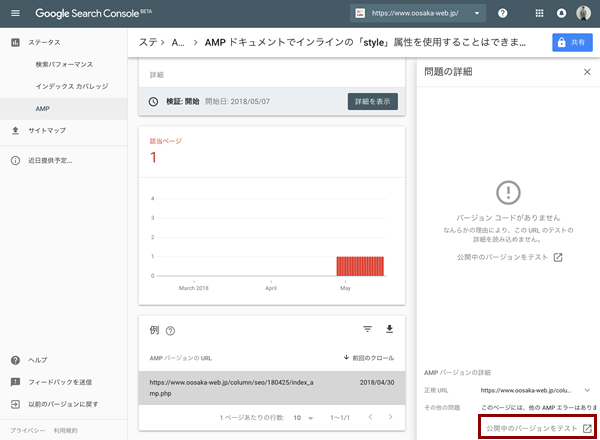Open インデックス カバレッジ report
The width and height of the screenshot is (600, 440).
pos(72,86)
